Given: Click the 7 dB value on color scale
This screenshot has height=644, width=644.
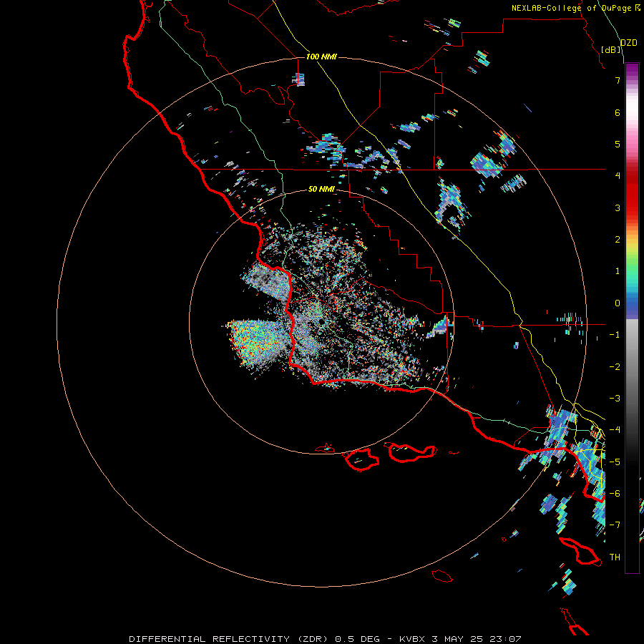Looking at the screenshot, I should coord(618,80).
